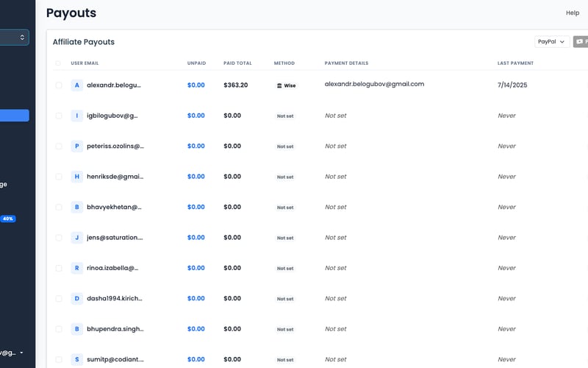
Task: Click the J avatar for jens@saturation
Action: click(x=77, y=237)
